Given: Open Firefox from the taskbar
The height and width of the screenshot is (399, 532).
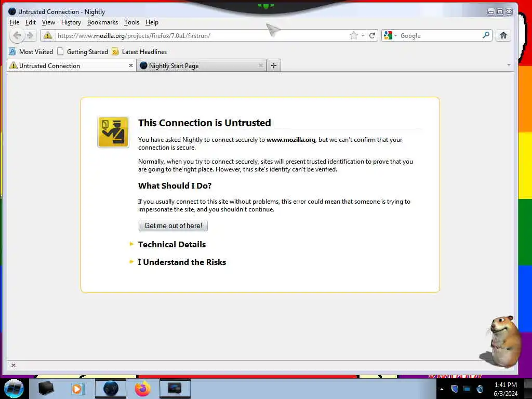Looking at the screenshot, I should pos(142,389).
